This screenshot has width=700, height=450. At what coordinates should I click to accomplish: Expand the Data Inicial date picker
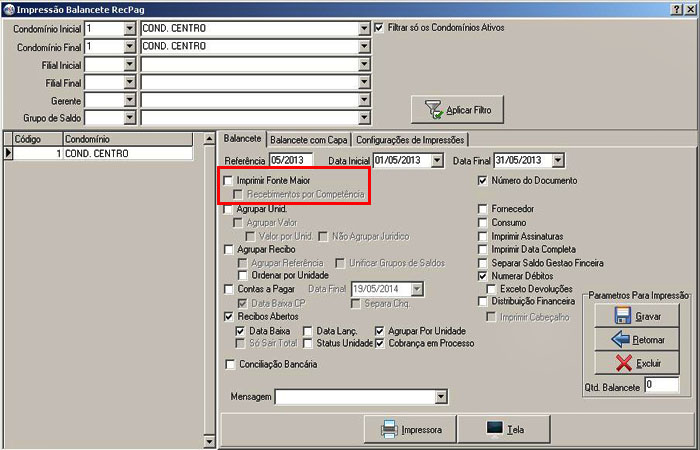tap(438, 160)
